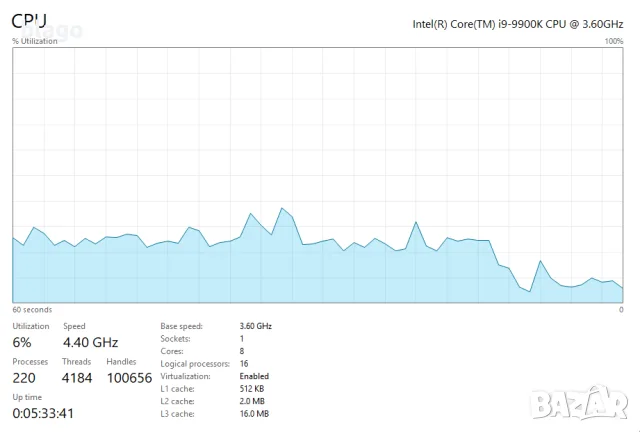Viewport: 640px width, 432px height.
Task: Click the Logical processors label
Action: [195, 363]
